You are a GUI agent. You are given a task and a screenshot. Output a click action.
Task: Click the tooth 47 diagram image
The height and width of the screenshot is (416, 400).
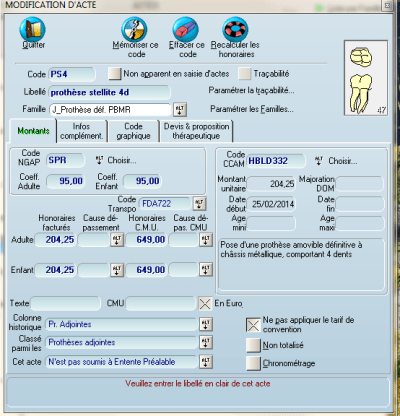(x=366, y=78)
